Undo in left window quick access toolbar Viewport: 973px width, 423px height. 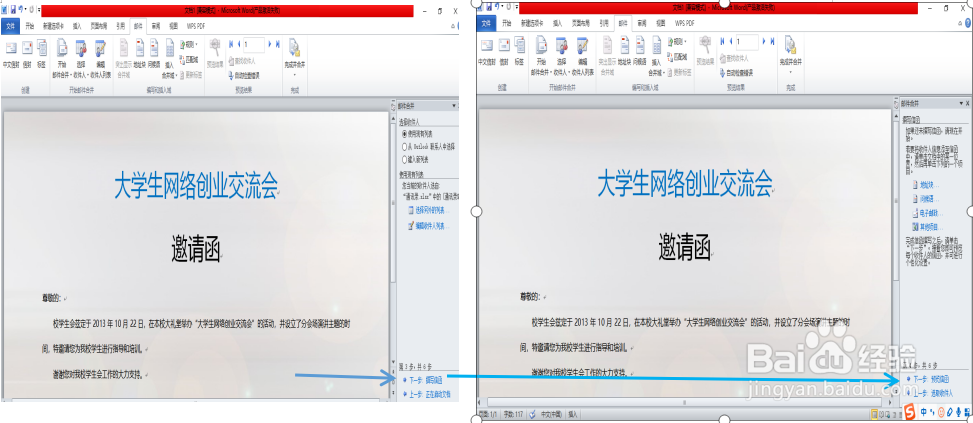(22, 9)
